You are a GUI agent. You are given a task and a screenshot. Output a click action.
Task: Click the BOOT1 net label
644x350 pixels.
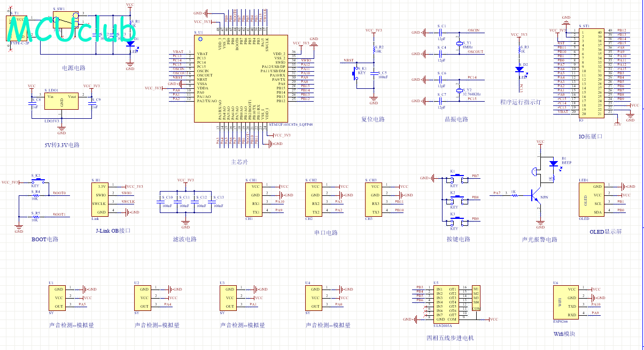click(59, 215)
